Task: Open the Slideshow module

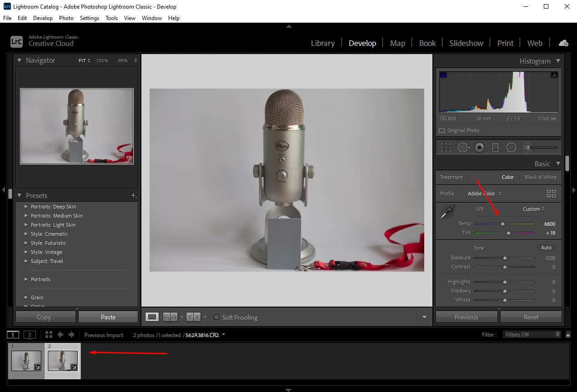Action: (466, 43)
